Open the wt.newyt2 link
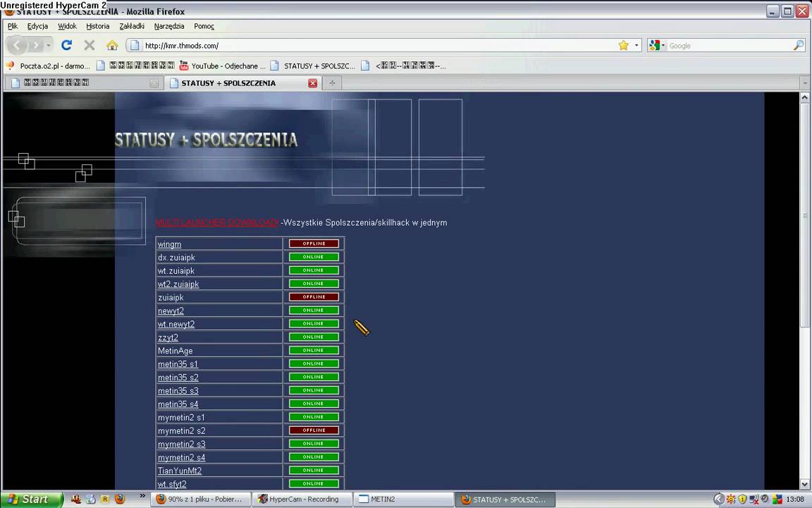The width and height of the screenshot is (812, 508). [176, 325]
